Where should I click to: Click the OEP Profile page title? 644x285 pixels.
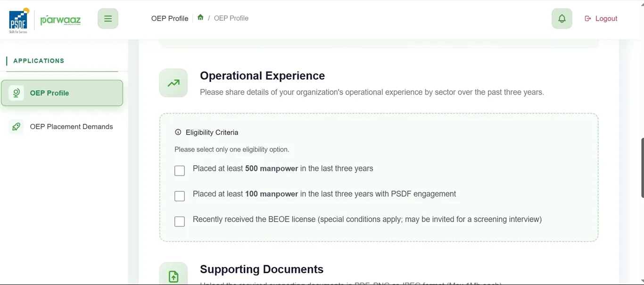(170, 18)
